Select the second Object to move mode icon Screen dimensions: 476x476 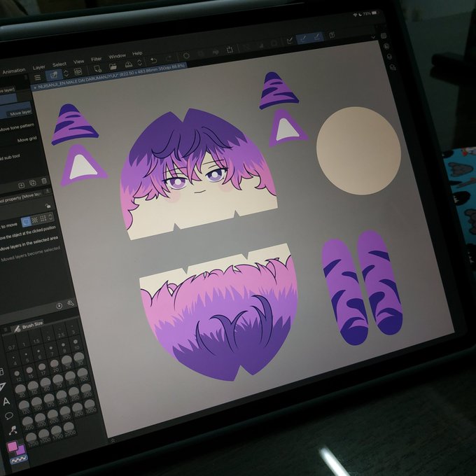(x=35, y=220)
